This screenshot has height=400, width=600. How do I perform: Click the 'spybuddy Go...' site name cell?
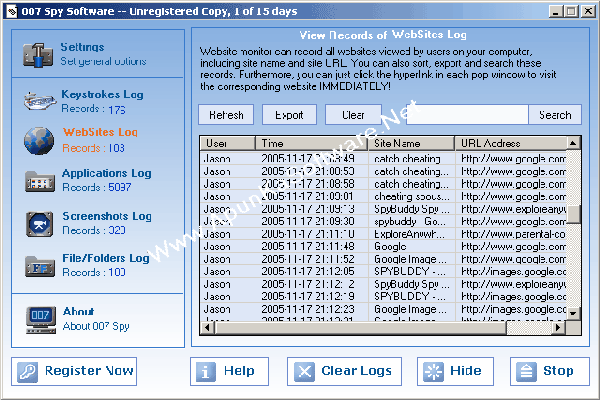click(412, 221)
